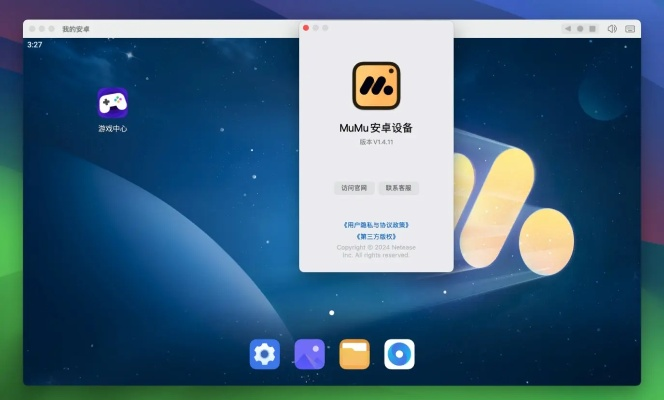Viewport: 664px width, 400px height.
Task: Open the 《第三方版权》 link
Action: tap(376, 236)
